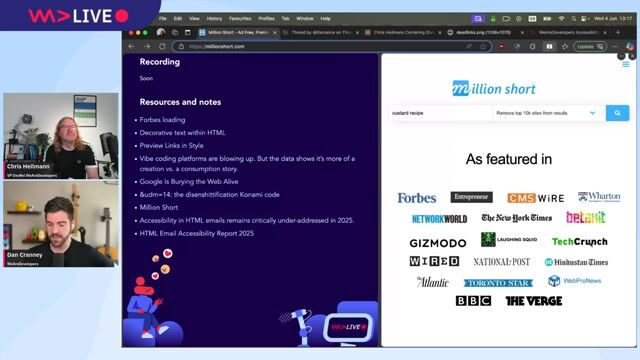Close the Million Short tab

(x=275, y=32)
